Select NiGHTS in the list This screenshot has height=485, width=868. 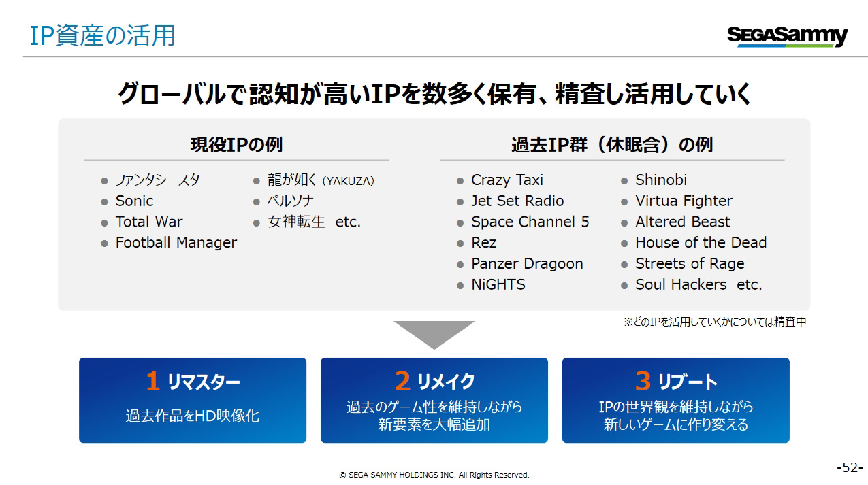click(498, 284)
